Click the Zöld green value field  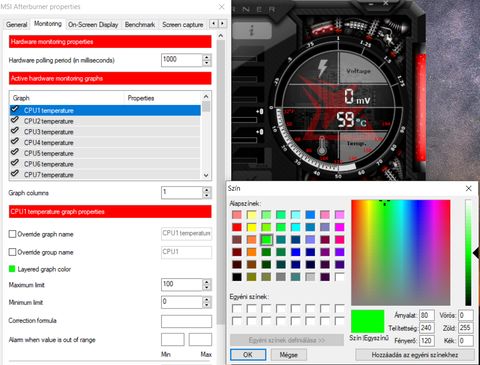coord(466,328)
